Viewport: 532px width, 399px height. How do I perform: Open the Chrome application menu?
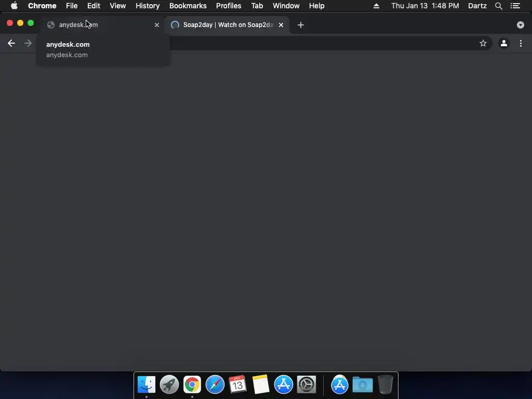click(x=42, y=6)
